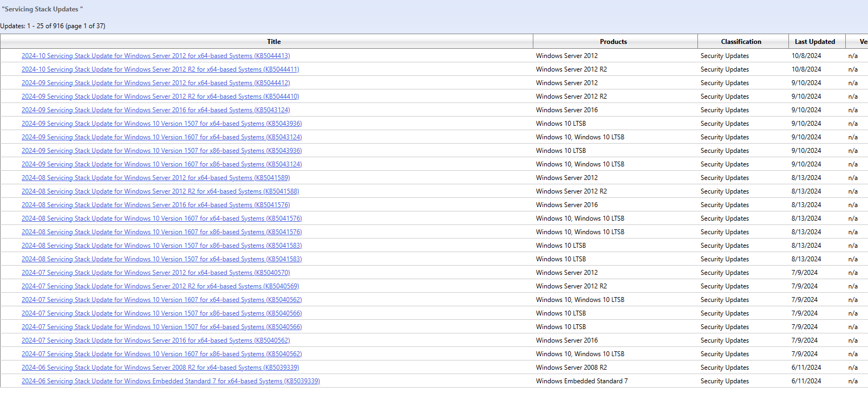Open 2024-06 Server 2008 R2 update KB5039339
This screenshot has width=868, height=399.
[160, 368]
